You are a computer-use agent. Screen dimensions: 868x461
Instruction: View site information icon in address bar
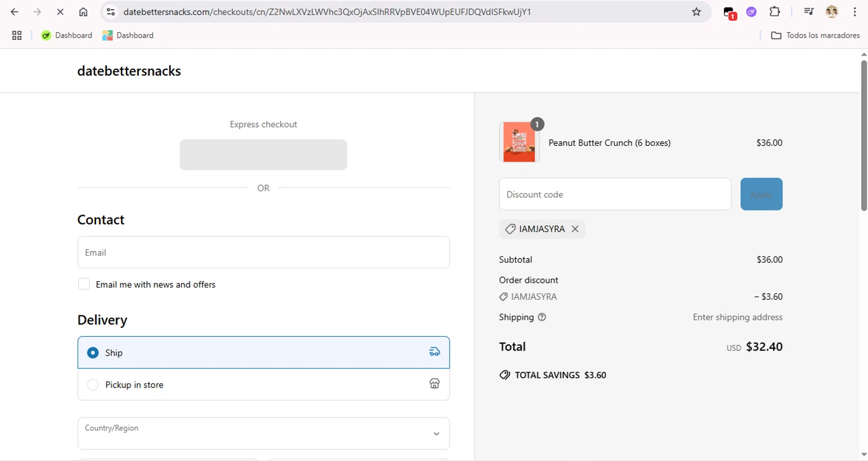[x=111, y=12]
